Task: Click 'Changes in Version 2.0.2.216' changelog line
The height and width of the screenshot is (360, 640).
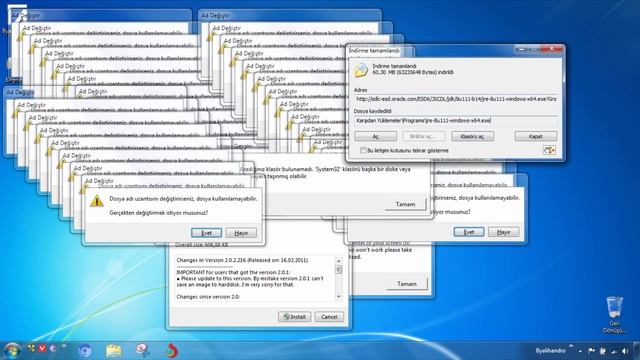Action: point(242,260)
